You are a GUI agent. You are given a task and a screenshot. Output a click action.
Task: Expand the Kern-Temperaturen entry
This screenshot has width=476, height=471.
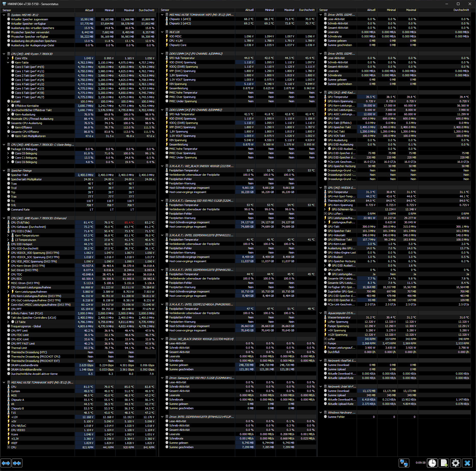coord(8,235)
